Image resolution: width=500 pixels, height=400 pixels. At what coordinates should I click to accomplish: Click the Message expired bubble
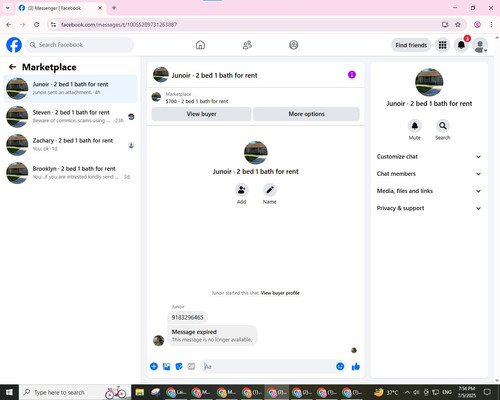212,336
